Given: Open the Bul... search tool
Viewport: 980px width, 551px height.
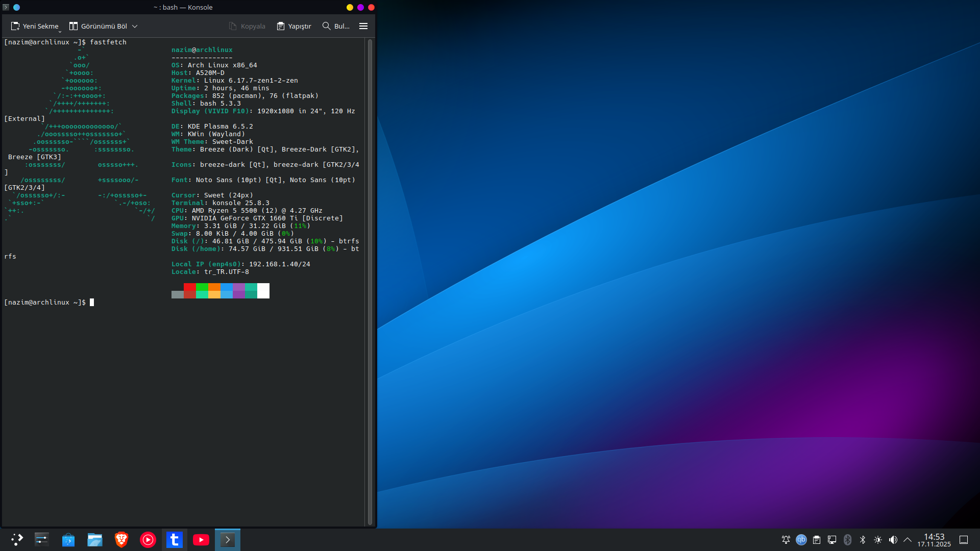Looking at the screenshot, I should tap(336, 26).
